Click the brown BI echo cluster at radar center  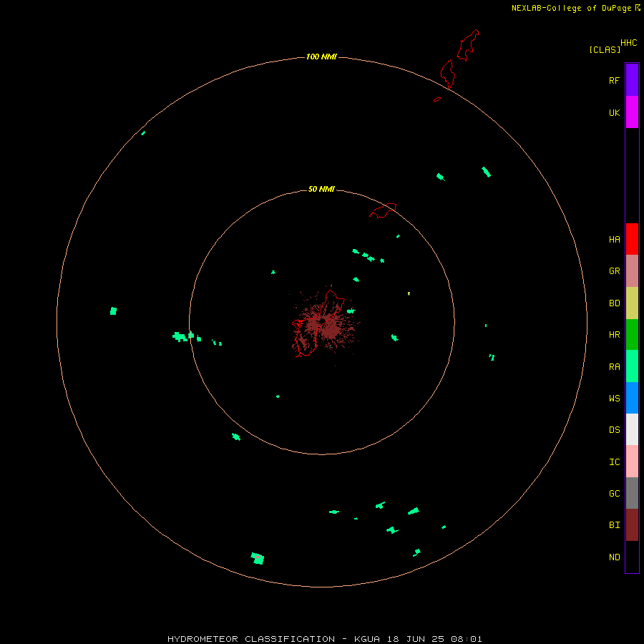click(x=326, y=324)
